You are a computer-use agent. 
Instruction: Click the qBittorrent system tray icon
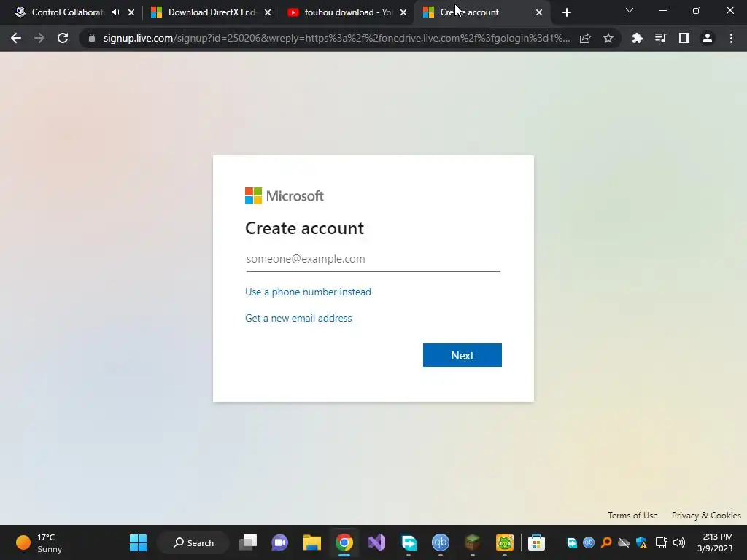pyautogui.click(x=589, y=542)
